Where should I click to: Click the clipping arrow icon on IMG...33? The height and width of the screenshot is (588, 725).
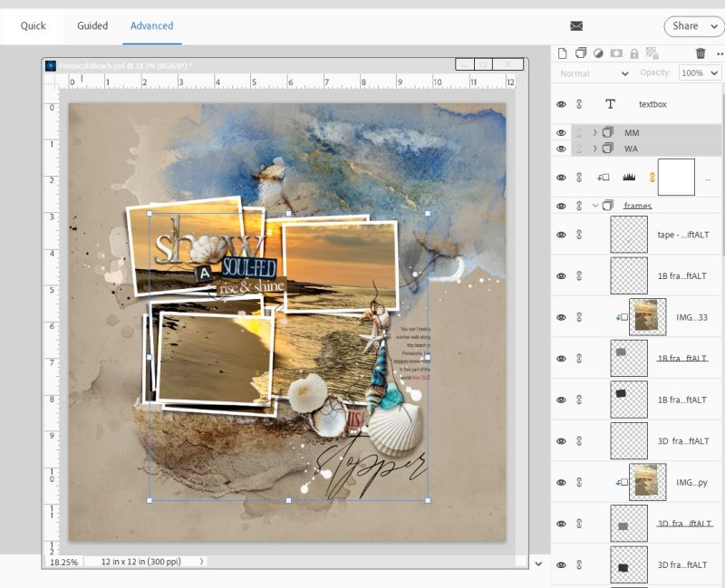click(622, 318)
